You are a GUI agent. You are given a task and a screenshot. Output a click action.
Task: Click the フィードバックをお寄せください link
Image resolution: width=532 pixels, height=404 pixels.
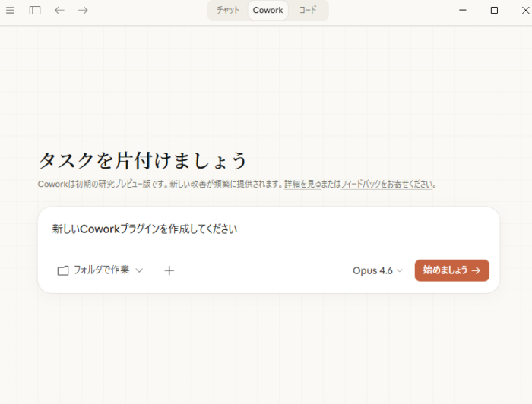coord(386,185)
